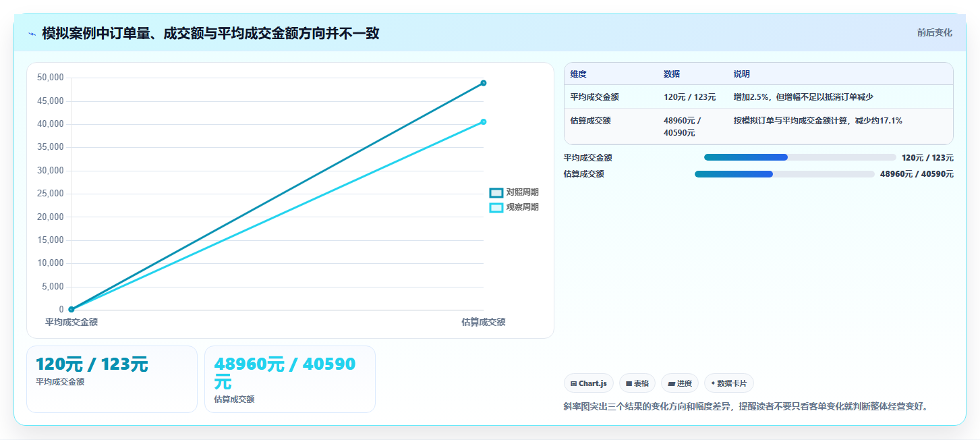
Task: Click the footer note starting 斜率图突出
Action: pos(746,407)
